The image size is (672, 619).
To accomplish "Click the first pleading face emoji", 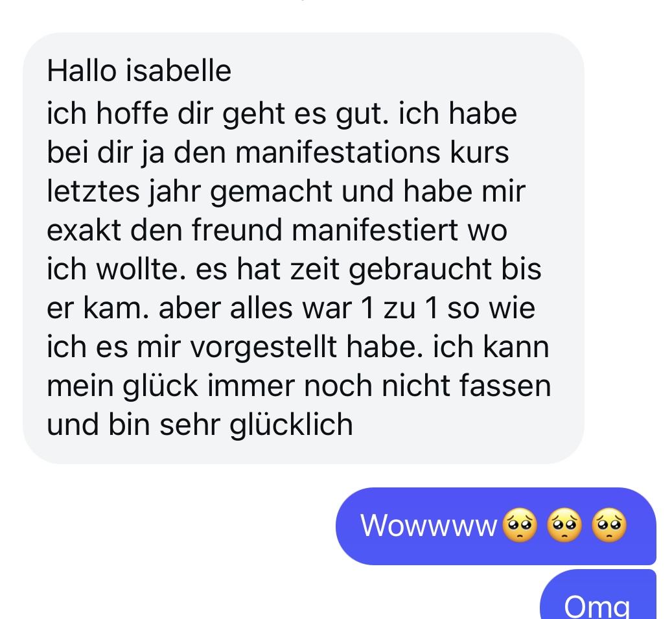I will point(520,525).
